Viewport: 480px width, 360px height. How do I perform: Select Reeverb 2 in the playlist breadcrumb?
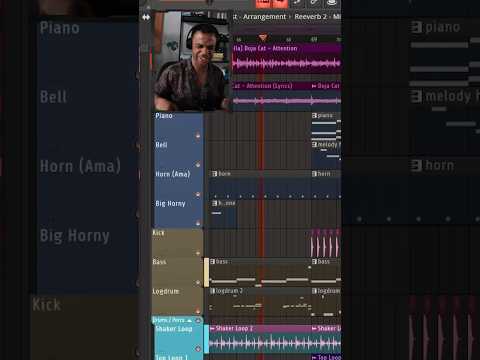310,17
